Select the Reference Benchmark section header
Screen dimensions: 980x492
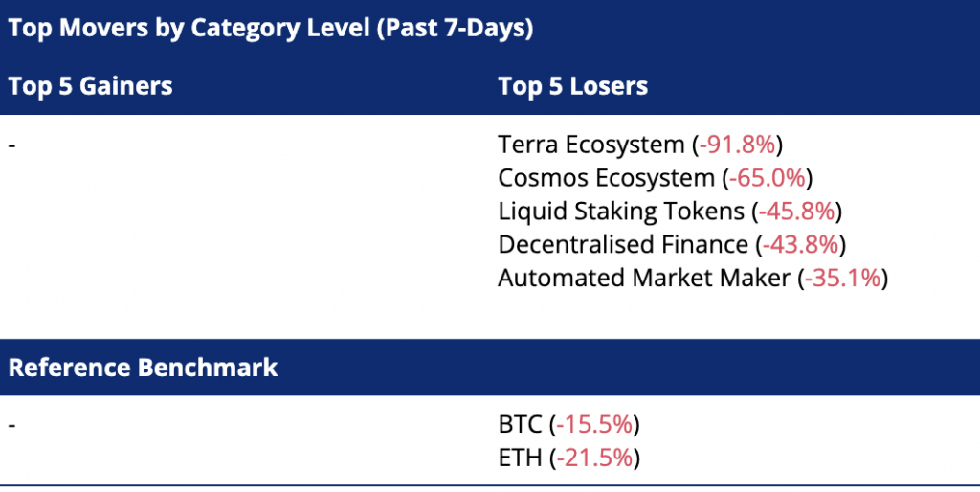143,367
